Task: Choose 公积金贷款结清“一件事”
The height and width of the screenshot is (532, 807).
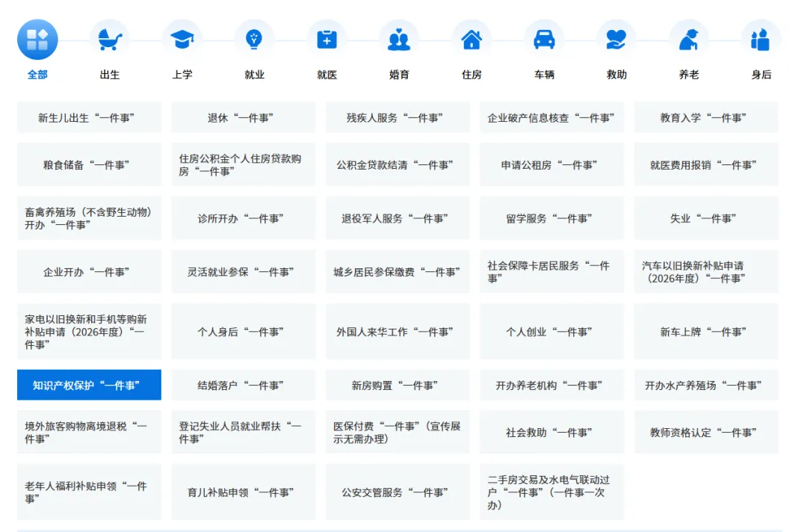Action: pyautogui.click(x=398, y=164)
